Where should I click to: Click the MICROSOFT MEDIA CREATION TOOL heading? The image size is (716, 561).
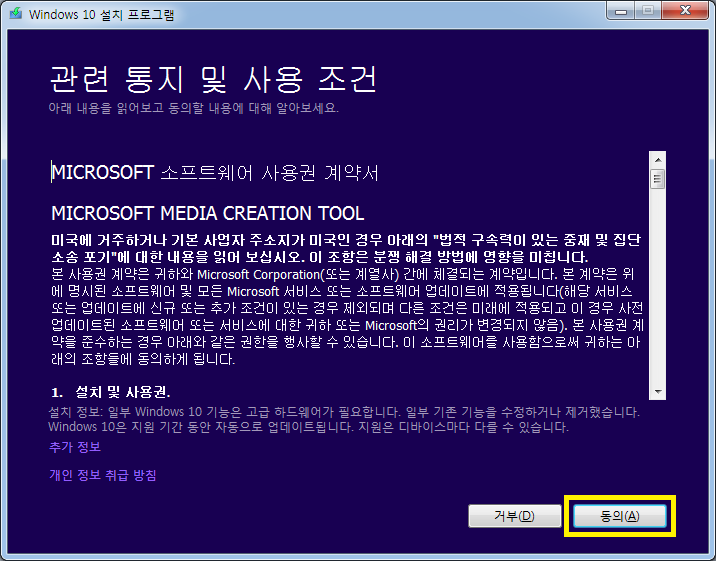pos(208,213)
